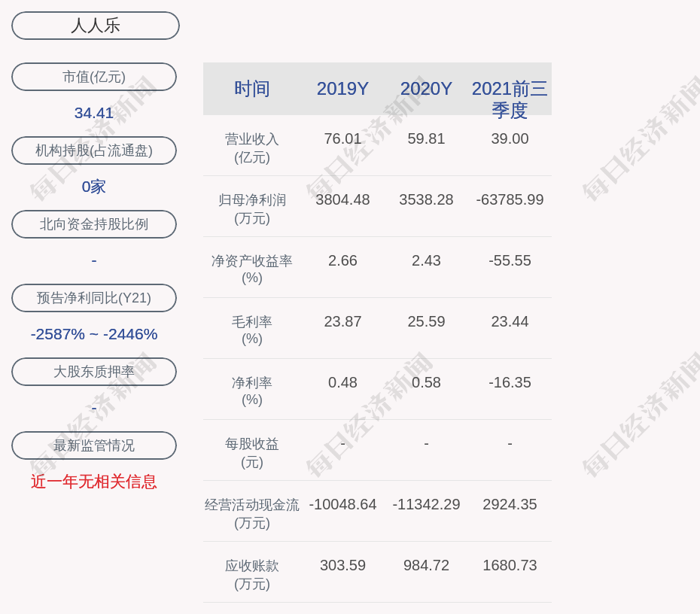700x614 pixels.
Task: Select the 2019Y column header
Action: (342, 89)
